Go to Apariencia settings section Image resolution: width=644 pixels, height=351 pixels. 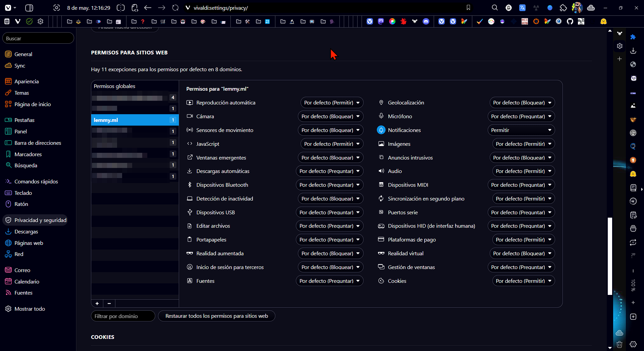point(26,81)
